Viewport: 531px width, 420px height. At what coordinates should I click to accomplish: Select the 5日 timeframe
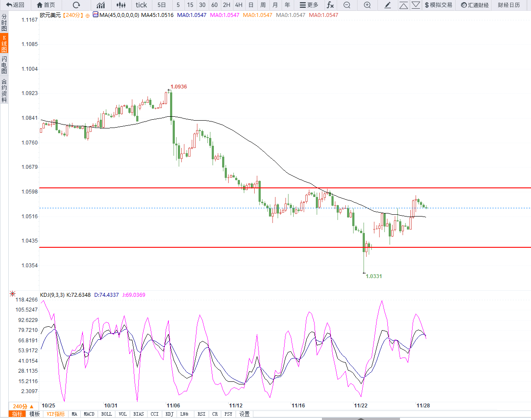[x=161, y=5]
